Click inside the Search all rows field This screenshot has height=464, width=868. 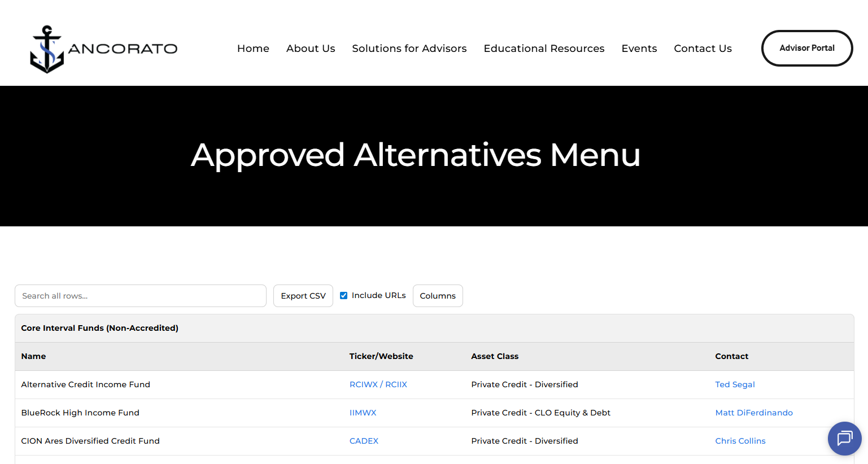tap(140, 295)
